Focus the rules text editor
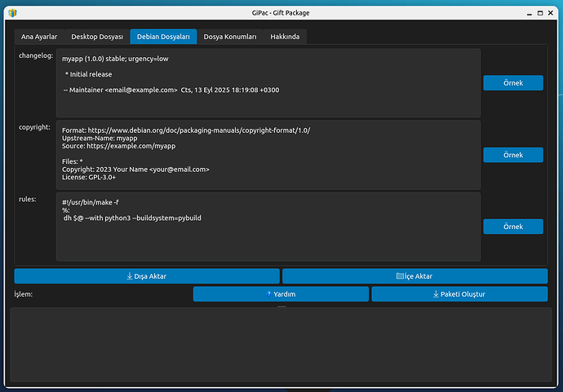563x392 pixels. tap(268, 227)
